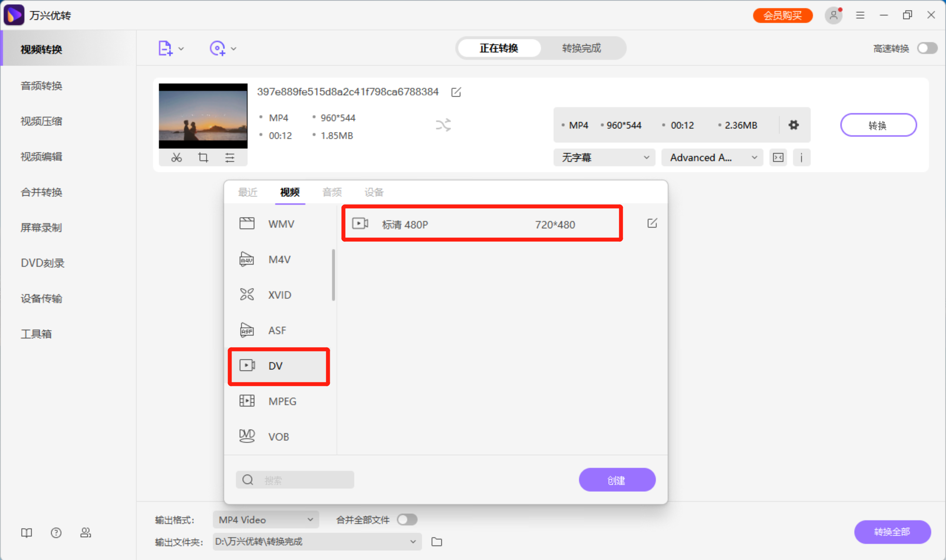This screenshot has height=560, width=946.
Task: Click the crop icon under video thumbnail
Action: coord(203,157)
